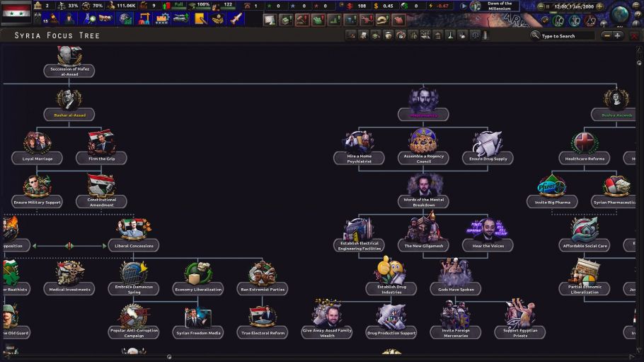Select the Economy Liberalization focus
644x362 pixels.
pyautogui.click(x=198, y=289)
